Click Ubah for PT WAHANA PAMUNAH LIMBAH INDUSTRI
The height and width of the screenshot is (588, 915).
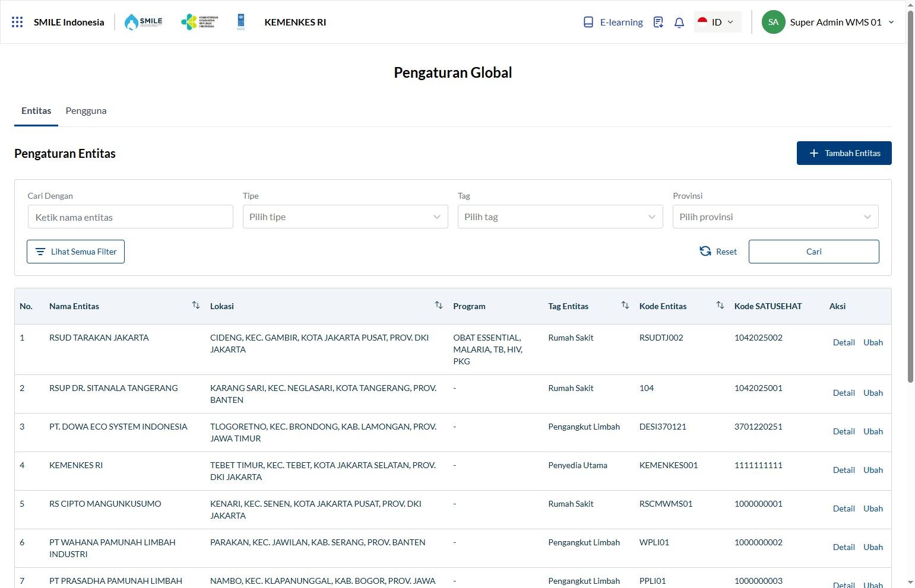coord(873,547)
